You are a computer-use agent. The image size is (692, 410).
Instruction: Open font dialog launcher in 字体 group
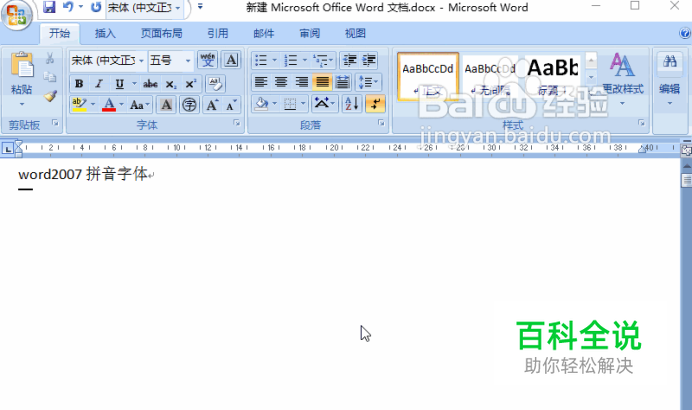[x=237, y=123]
